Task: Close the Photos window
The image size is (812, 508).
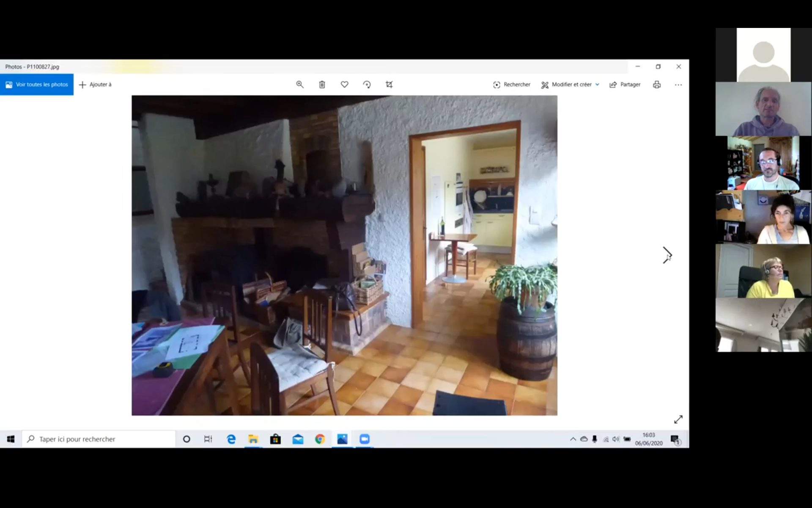Action: 678,66
